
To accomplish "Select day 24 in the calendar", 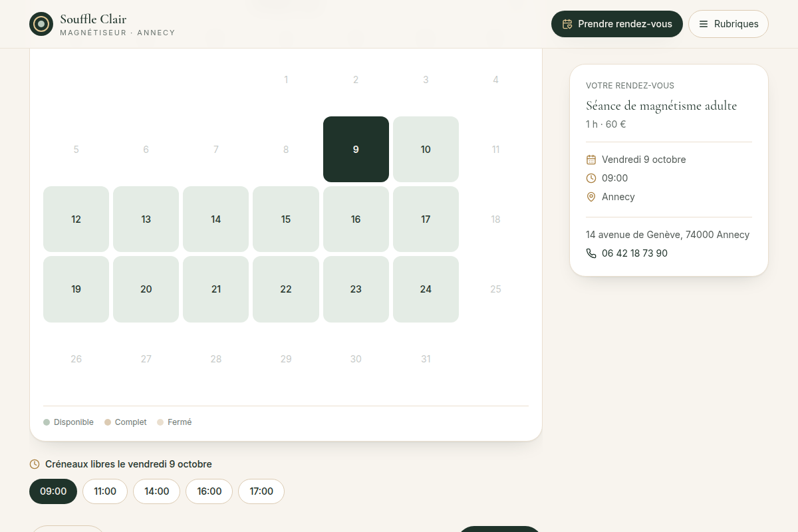I will (x=426, y=289).
